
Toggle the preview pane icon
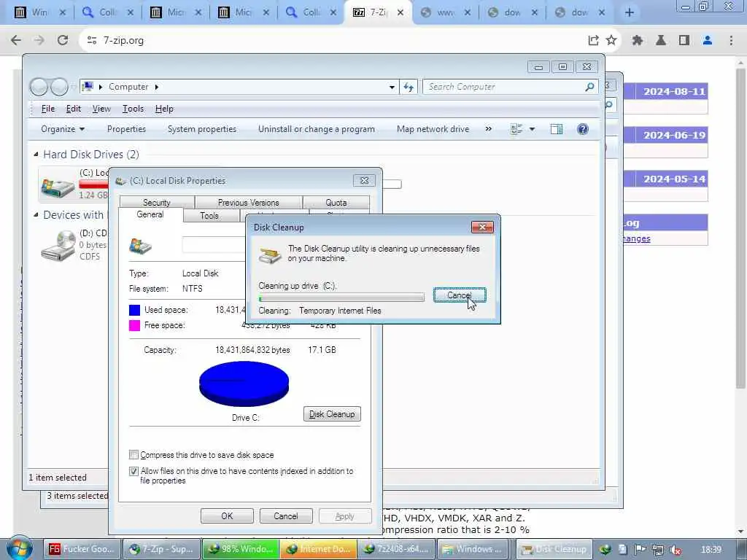[x=557, y=129]
